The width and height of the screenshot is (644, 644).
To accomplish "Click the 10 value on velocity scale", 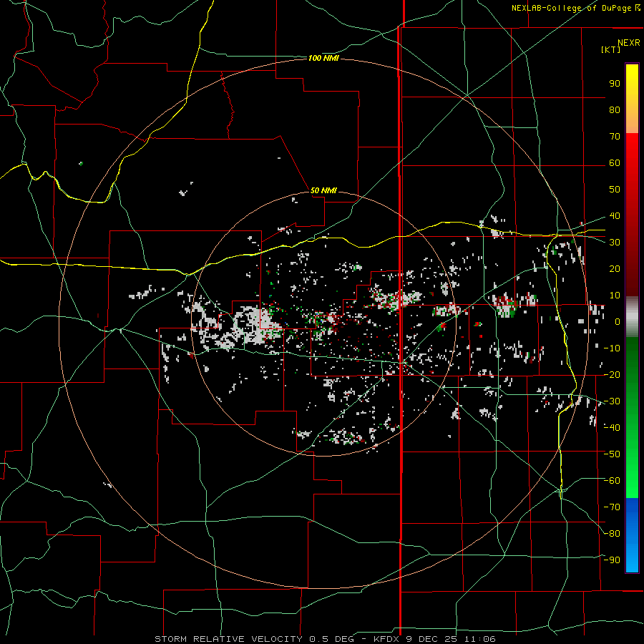I will click(x=615, y=296).
